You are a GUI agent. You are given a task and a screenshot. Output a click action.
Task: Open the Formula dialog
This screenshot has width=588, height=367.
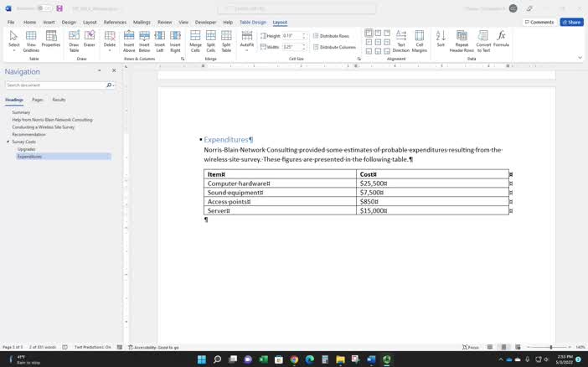click(501, 39)
